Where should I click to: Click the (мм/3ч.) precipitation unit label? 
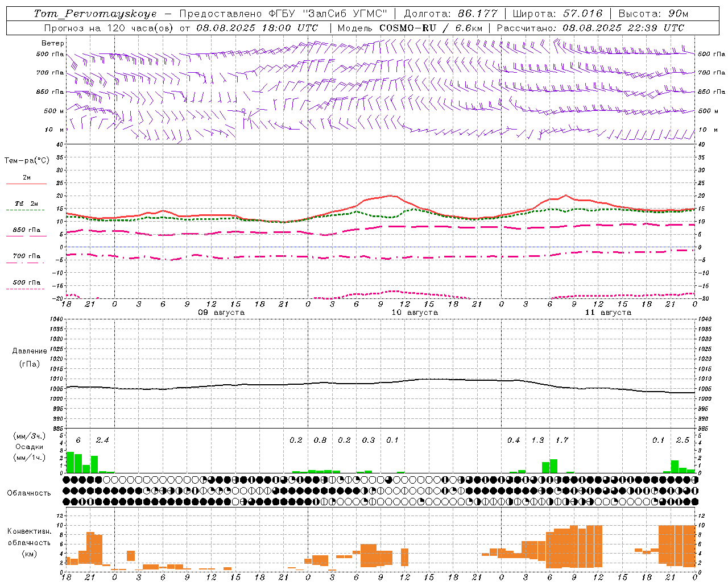coord(30,436)
